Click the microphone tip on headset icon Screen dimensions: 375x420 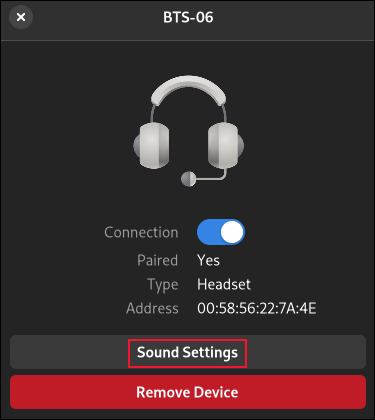pyautogui.click(x=188, y=179)
